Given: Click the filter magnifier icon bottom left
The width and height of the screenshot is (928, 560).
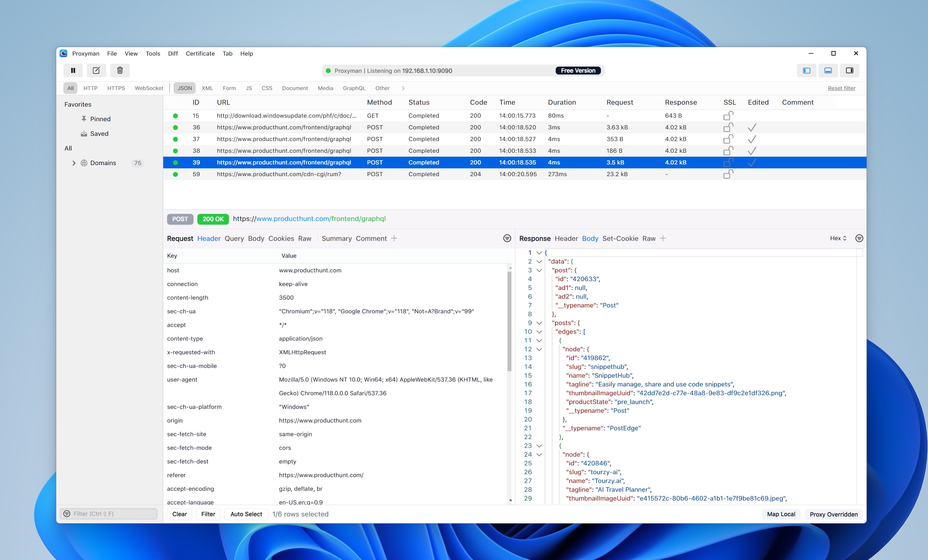Looking at the screenshot, I should click(67, 513).
